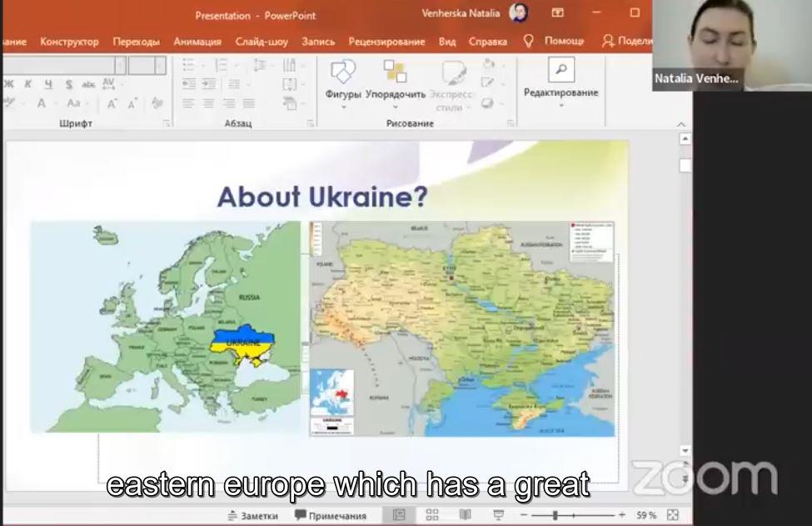Viewport: 812px width, 526px height.
Task: Select the 'About Ukraine?' slide title
Action: coord(322,197)
